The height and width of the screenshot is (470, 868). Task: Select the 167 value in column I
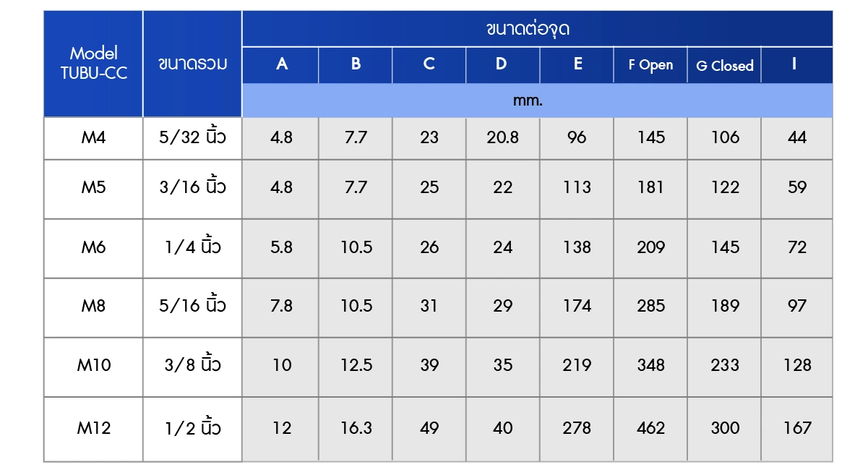pyautogui.click(x=797, y=429)
